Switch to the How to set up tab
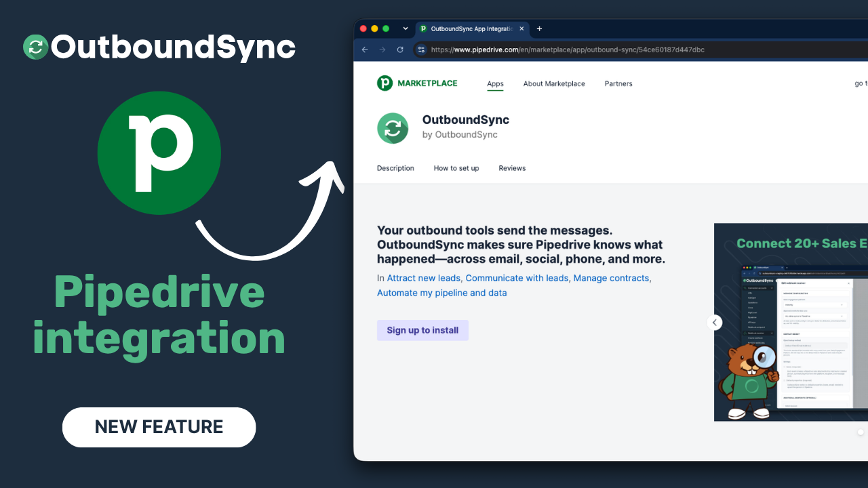This screenshot has width=868, height=488. click(x=456, y=168)
